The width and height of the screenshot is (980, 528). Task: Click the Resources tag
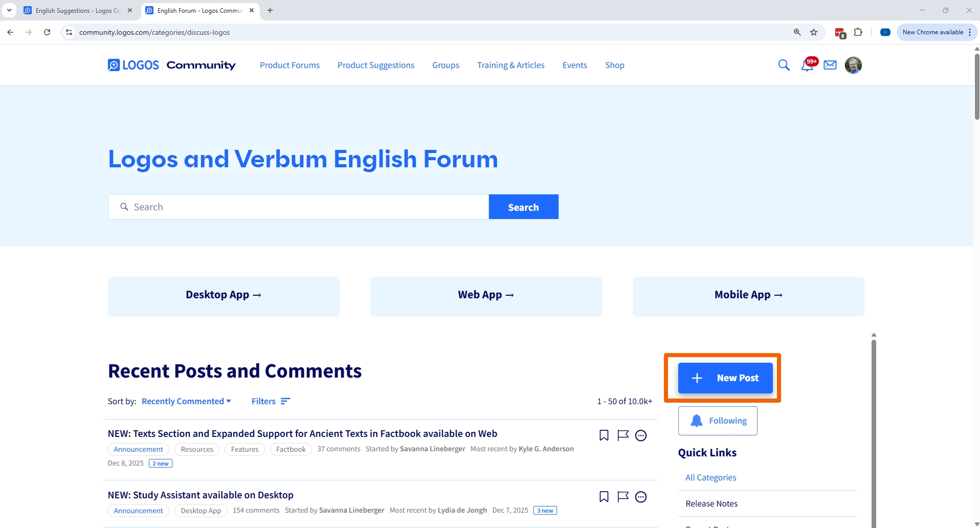point(197,449)
